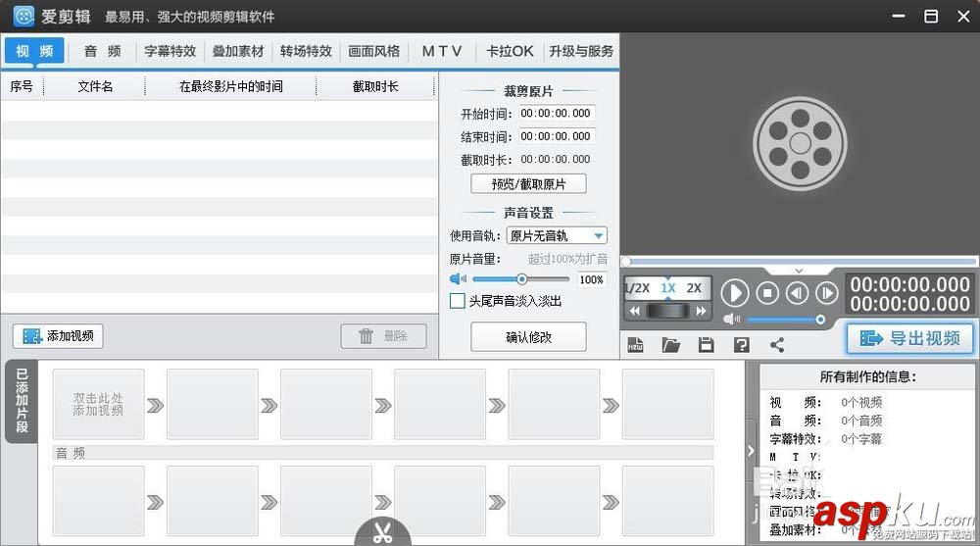Expand the preview panel chevron

[x=799, y=271]
